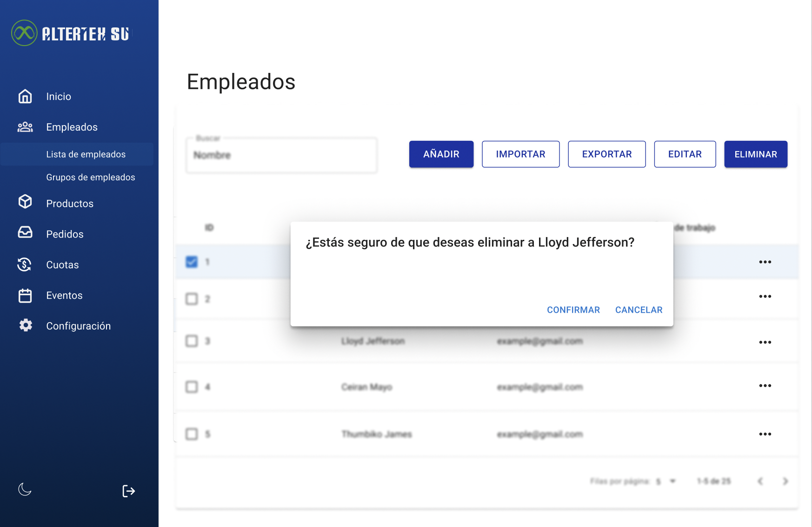Open row 2 three-dot options menu

pos(765,296)
